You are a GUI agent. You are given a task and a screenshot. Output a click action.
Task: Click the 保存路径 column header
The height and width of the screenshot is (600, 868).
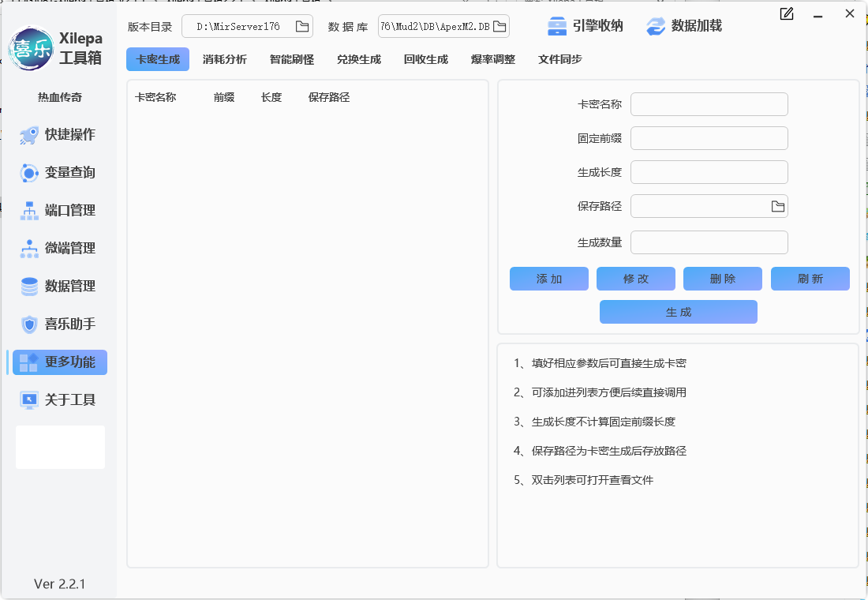(x=329, y=98)
